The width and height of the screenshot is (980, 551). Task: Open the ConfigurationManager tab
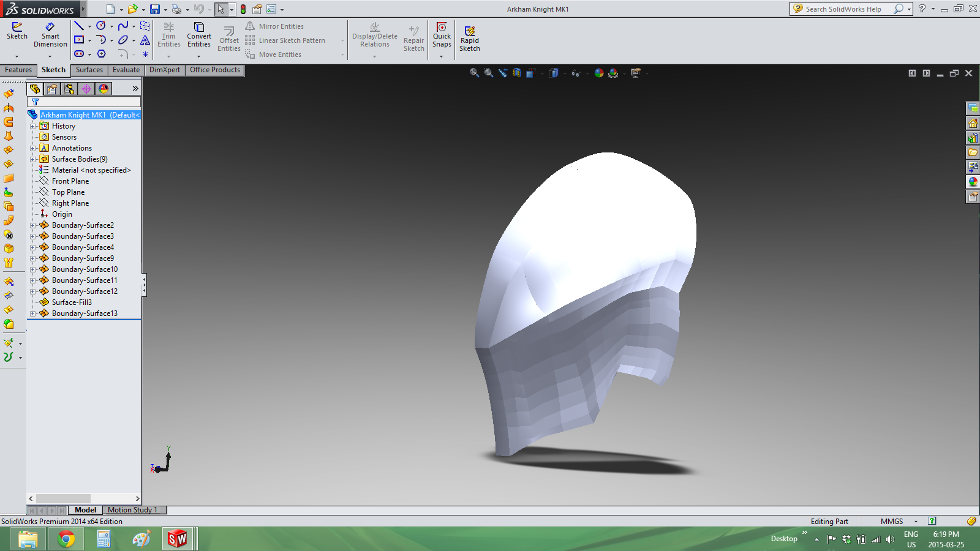click(69, 89)
